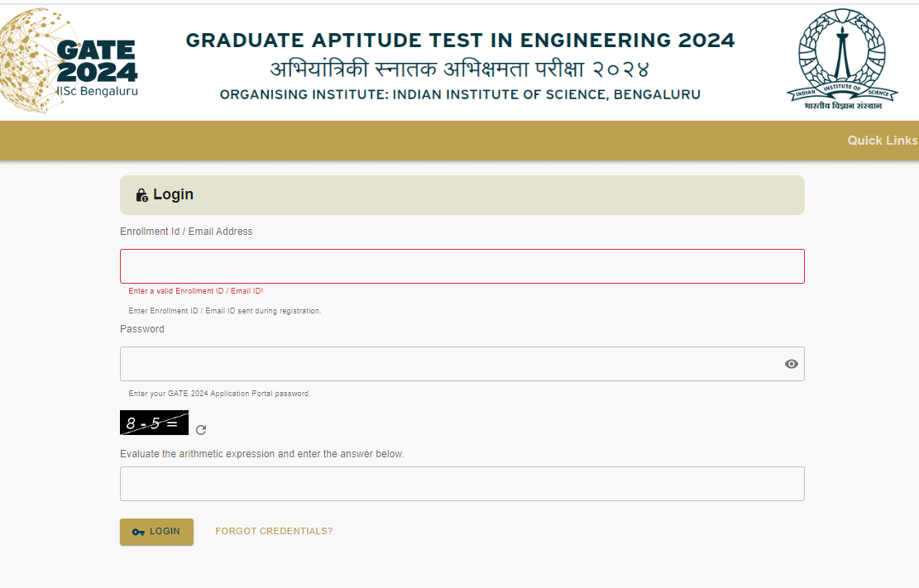Click the captcha image showing 8 - 5 =
This screenshot has height=588, width=919.
pos(154,423)
